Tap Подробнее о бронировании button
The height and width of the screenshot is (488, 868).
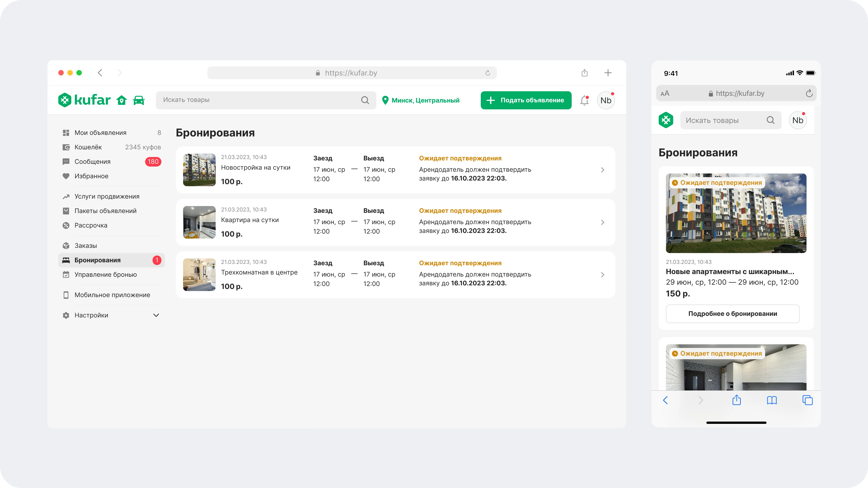tap(733, 314)
